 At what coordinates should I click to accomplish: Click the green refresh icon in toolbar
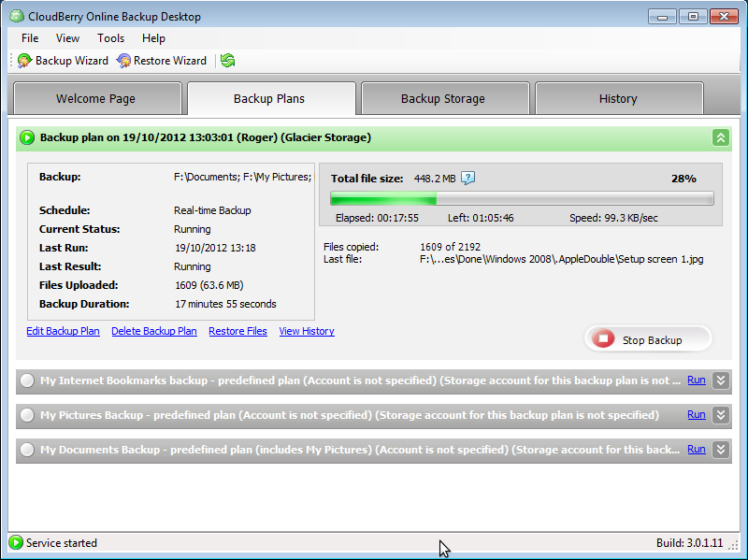(x=227, y=61)
